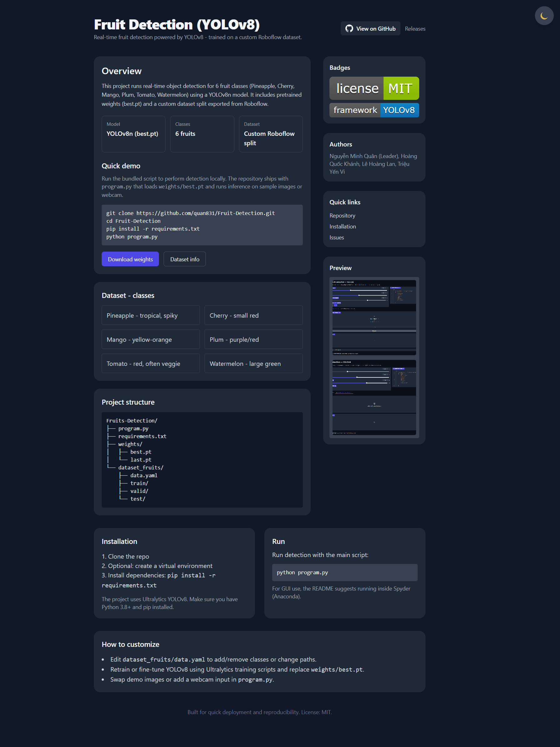This screenshot has height=747, width=560.
Task: Click the Quick demo heading
Action: point(121,166)
